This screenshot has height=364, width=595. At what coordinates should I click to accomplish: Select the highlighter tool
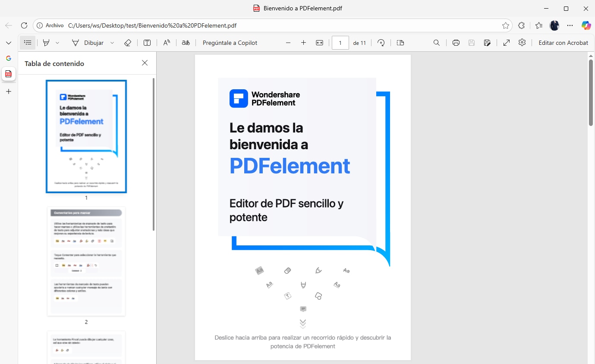[x=46, y=43]
